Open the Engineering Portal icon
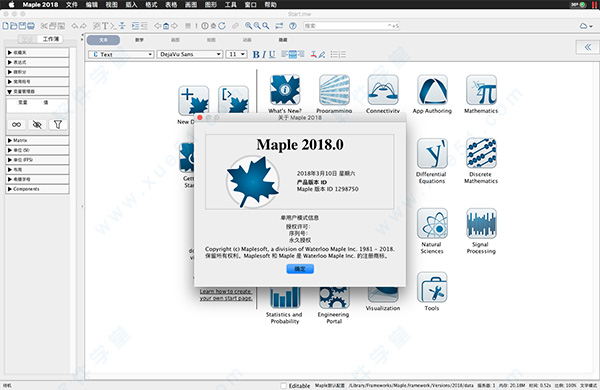600x390 pixels. coord(334,298)
